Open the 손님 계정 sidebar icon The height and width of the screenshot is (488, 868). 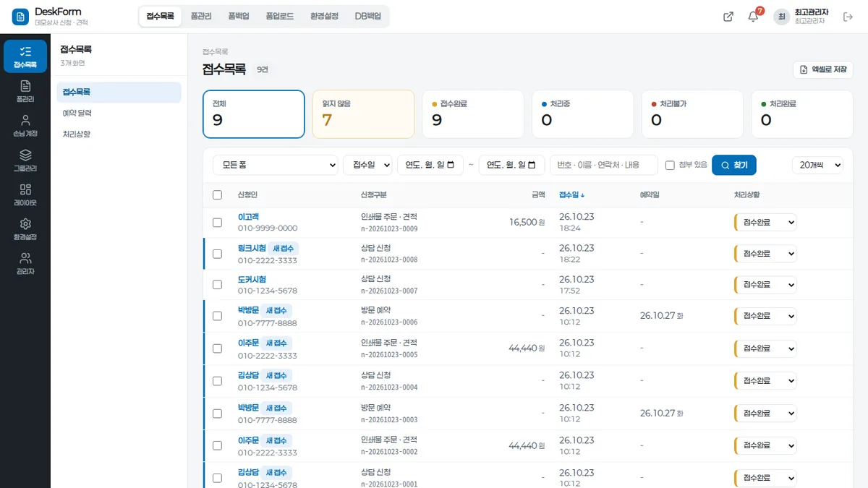25,125
